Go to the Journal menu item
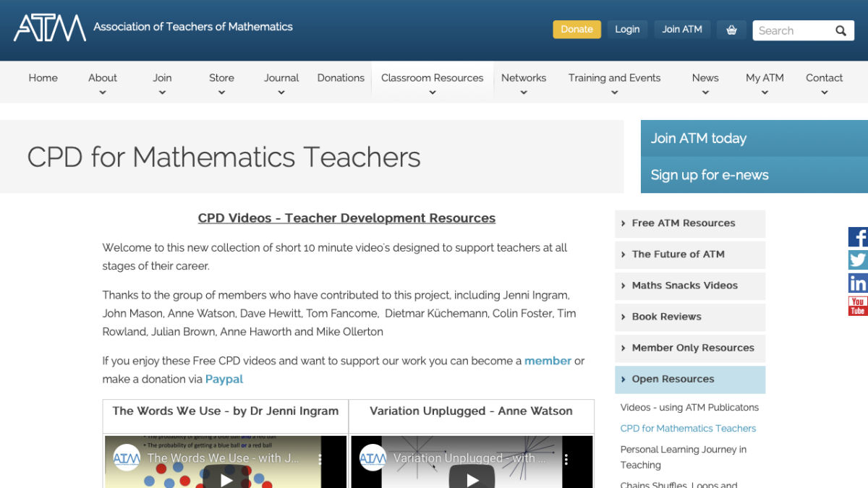Image resolution: width=868 pixels, height=488 pixels. 281,77
